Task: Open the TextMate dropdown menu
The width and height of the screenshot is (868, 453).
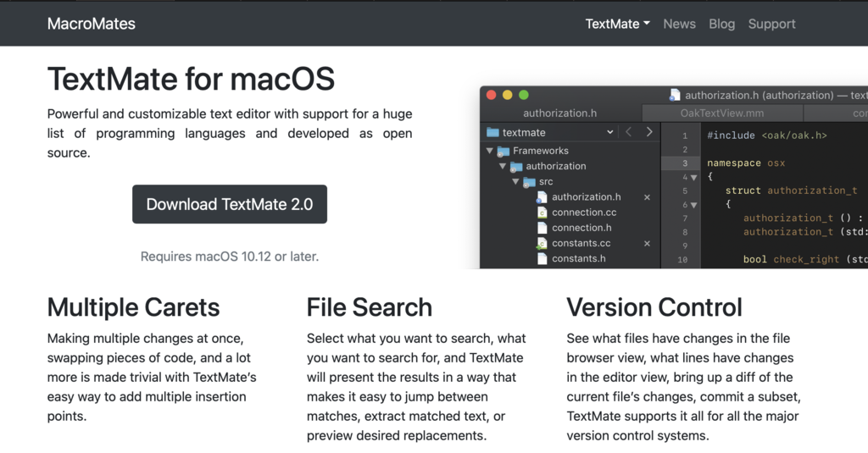Action: pos(617,24)
